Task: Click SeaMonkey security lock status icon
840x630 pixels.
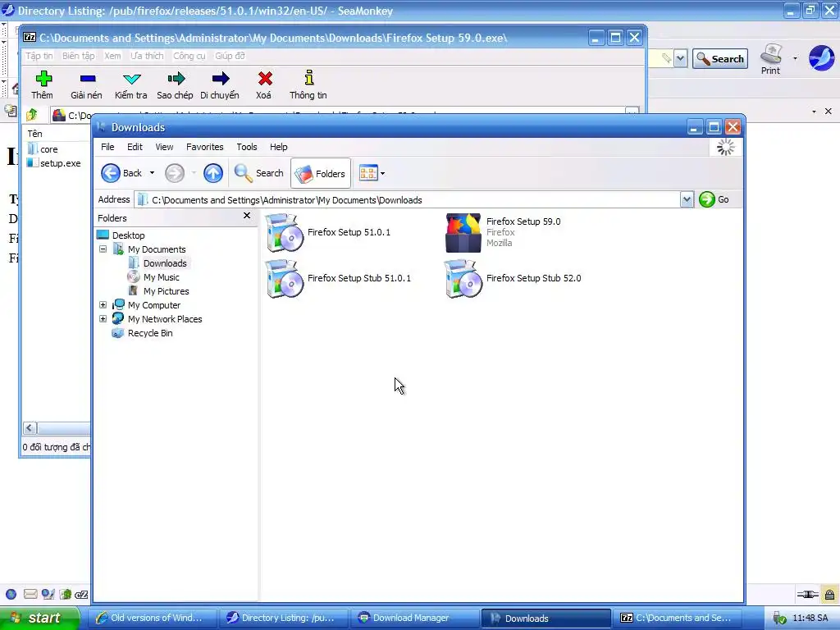Action: click(829, 595)
